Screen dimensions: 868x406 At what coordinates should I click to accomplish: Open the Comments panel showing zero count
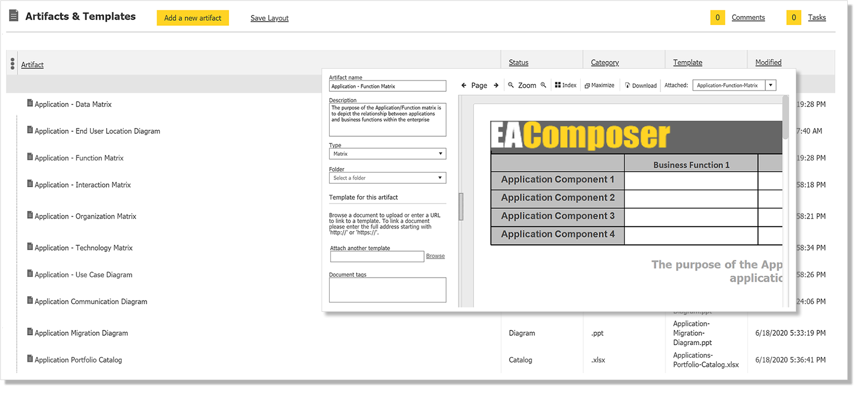pos(748,17)
